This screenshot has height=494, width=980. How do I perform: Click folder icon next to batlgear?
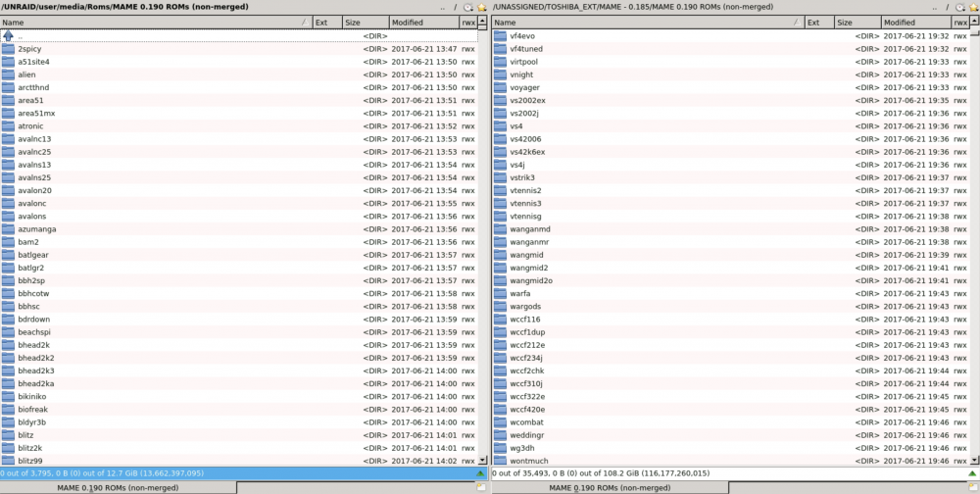pyautogui.click(x=8, y=255)
